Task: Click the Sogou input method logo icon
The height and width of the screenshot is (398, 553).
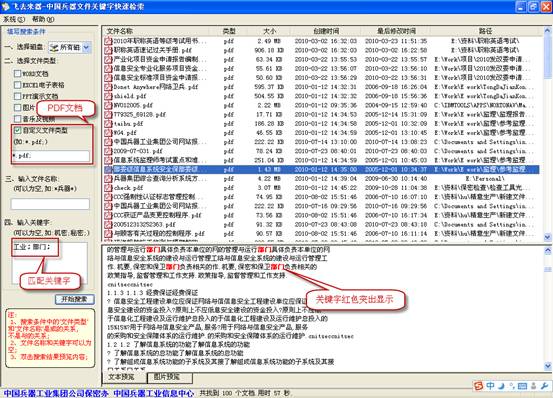Action: (x=478, y=386)
